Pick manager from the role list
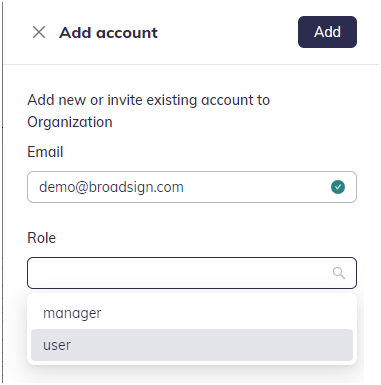 [x=192, y=313]
